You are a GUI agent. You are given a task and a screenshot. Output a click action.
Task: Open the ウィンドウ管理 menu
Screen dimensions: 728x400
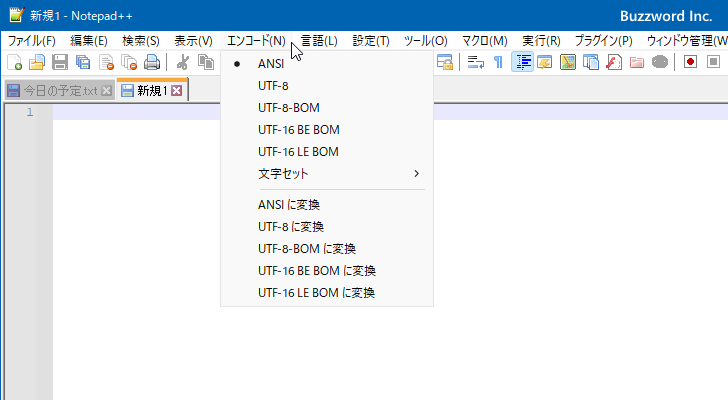pyautogui.click(x=687, y=41)
